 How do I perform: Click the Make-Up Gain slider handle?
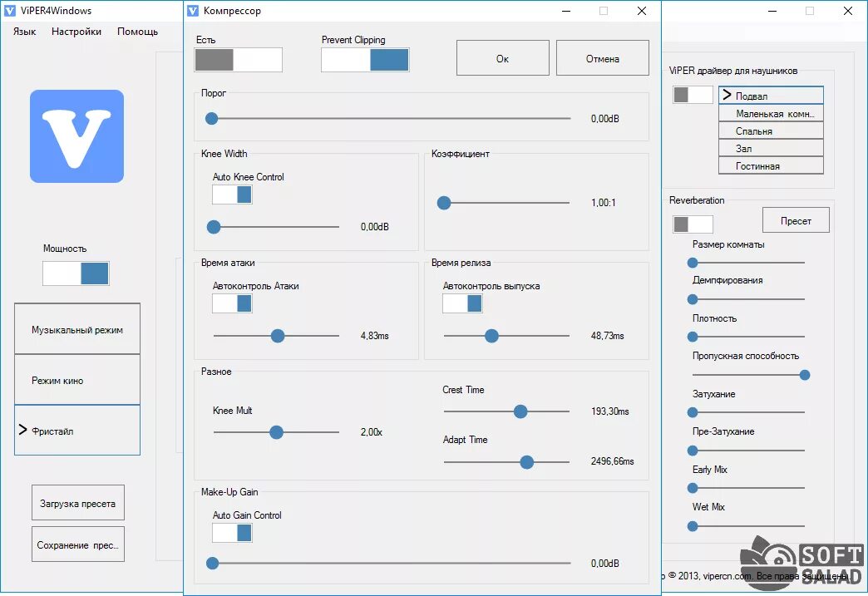tap(213, 564)
